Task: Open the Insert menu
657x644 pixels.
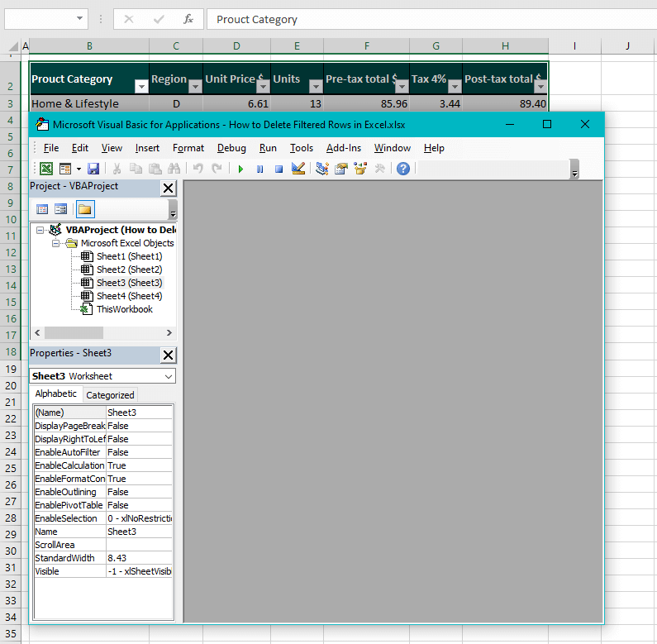Action: click(147, 148)
